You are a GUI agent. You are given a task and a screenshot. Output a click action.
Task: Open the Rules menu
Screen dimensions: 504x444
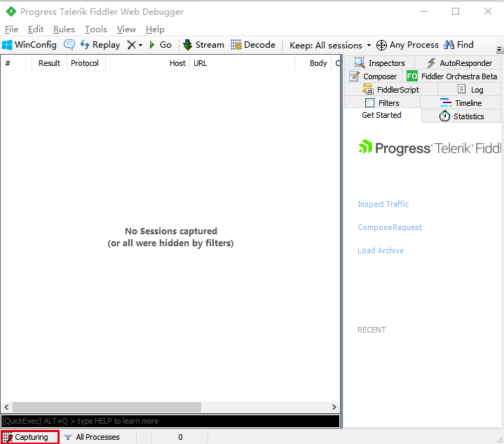[x=64, y=29]
